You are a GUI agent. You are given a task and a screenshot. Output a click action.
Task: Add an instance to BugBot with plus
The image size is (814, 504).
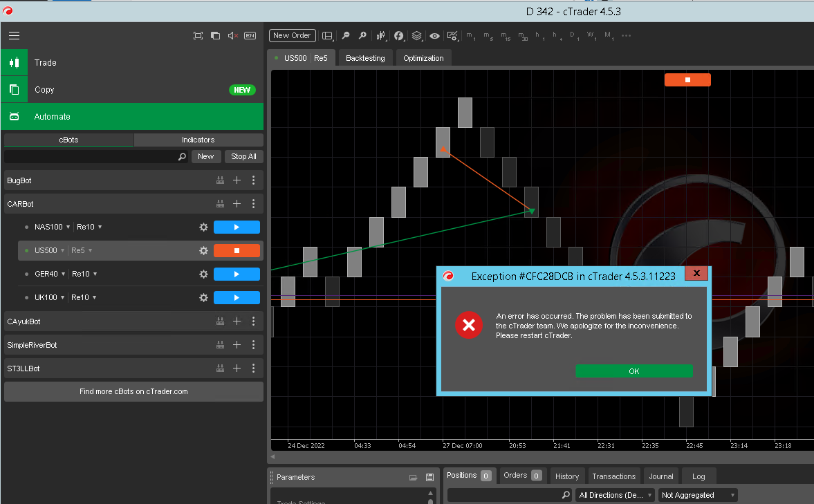click(x=237, y=180)
